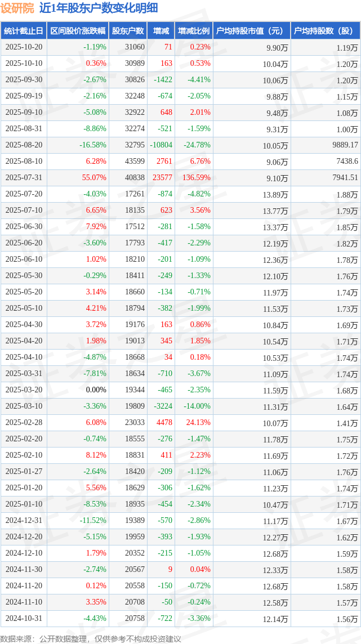The image size is (361, 644).
Task: Click the 增减 column header
Action: click(x=161, y=31)
